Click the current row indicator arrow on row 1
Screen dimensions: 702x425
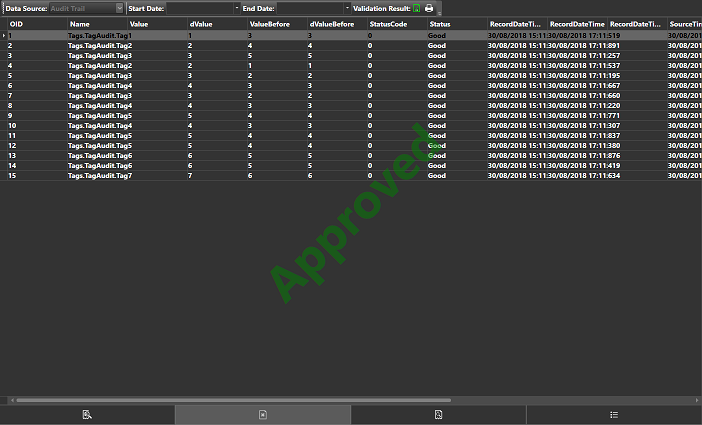(3, 35)
